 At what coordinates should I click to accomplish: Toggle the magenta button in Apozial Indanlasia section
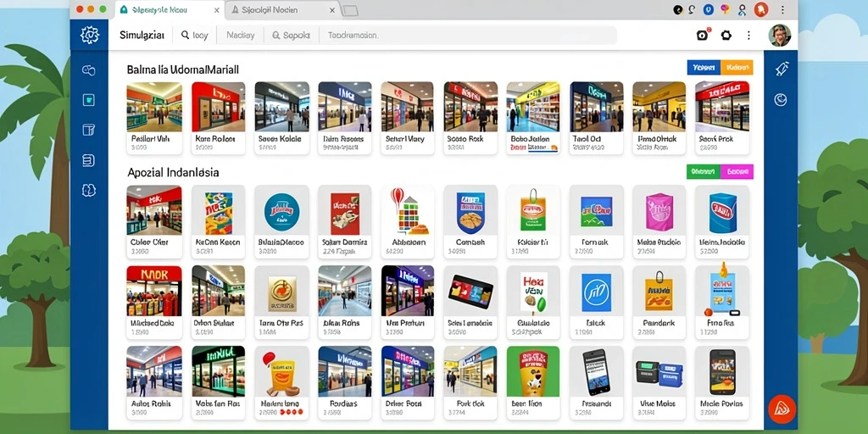(737, 171)
